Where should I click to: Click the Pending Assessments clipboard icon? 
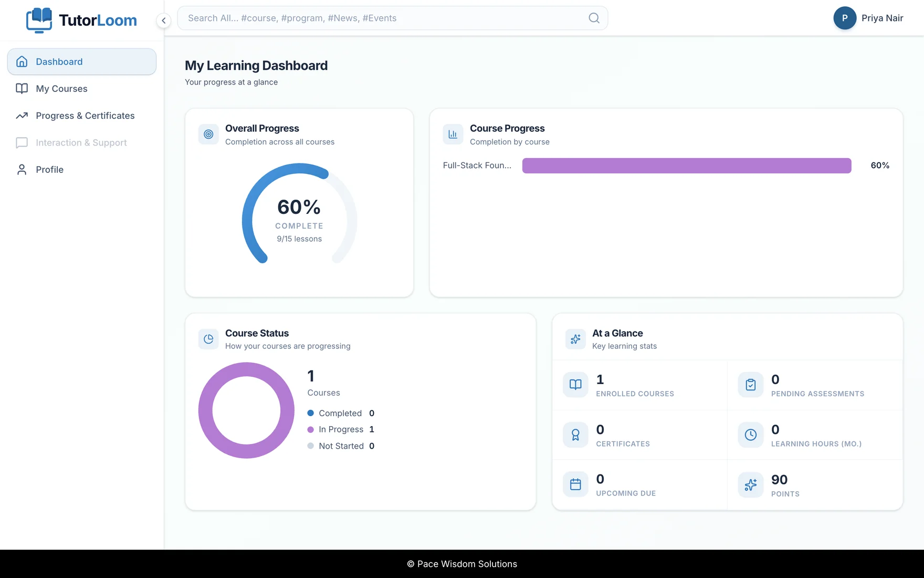point(751,385)
